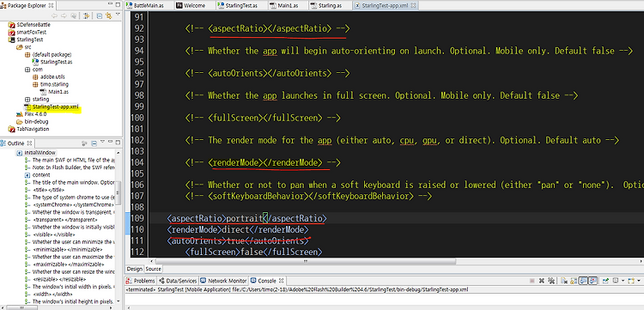Select initialWindow node in Outline
The width and height of the screenshot is (644, 310).
click(x=36, y=152)
